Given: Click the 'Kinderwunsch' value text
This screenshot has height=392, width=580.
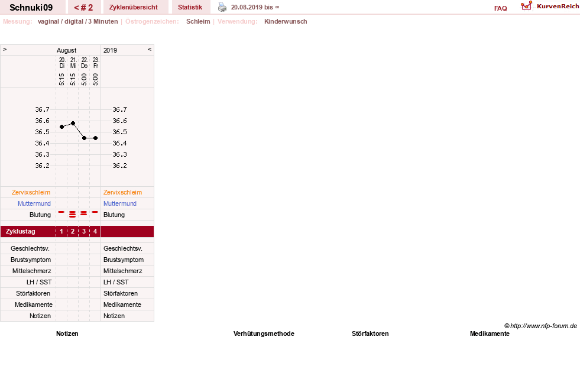Looking at the screenshot, I should coord(286,21).
